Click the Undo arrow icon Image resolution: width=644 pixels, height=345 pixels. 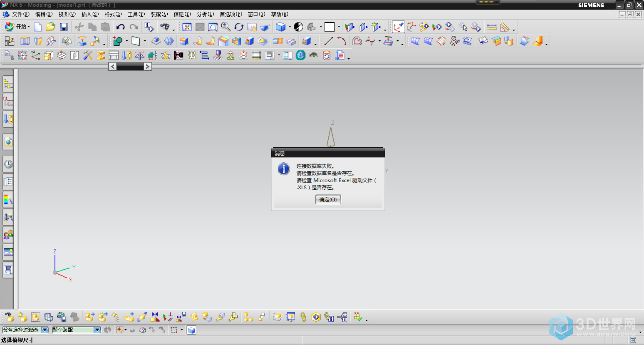click(x=120, y=27)
